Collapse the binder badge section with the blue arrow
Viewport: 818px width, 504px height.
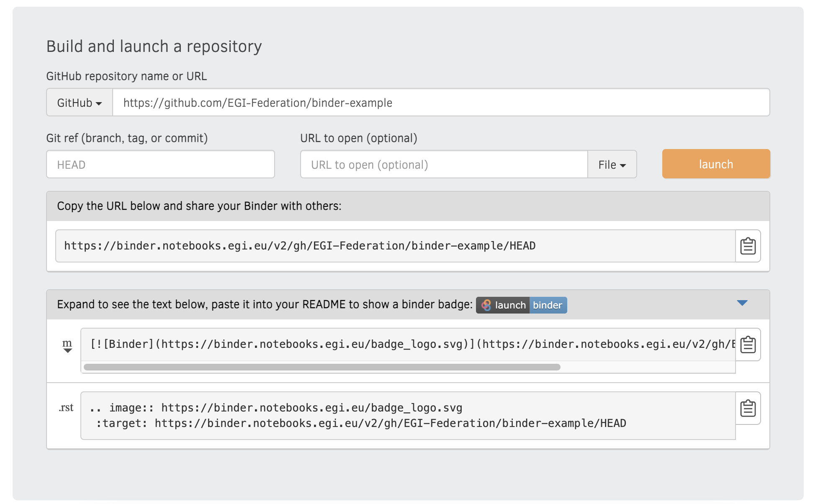[742, 303]
